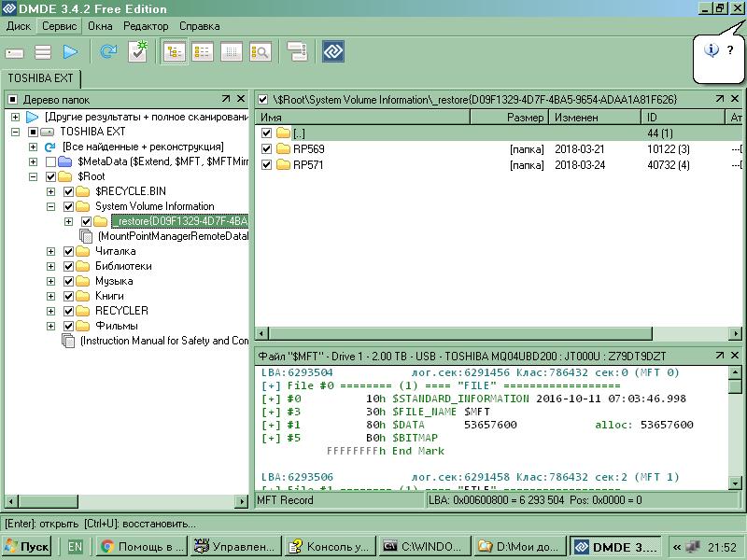Uncheck the RP569 folder checkbox
This screenshot has width=747, height=560.
(267, 149)
